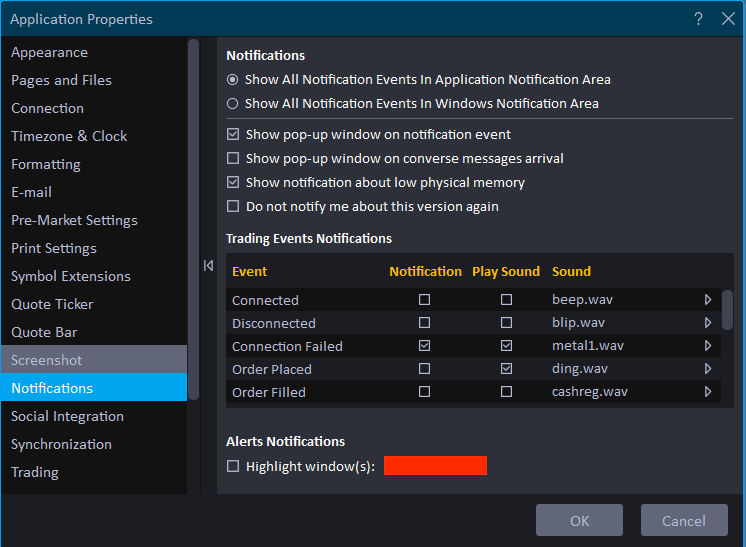
Task: Click the Notification column header
Action: tap(425, 272)
